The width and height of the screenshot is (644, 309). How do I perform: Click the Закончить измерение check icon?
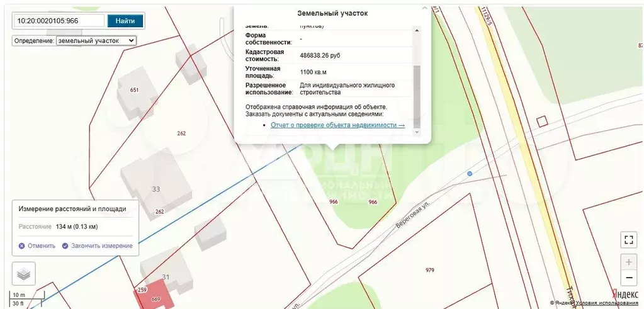pos(65,246)
